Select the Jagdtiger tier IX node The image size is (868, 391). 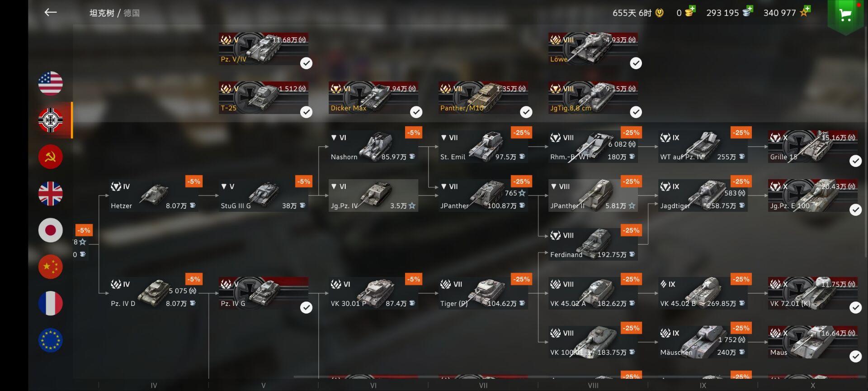tap(703, 195)
